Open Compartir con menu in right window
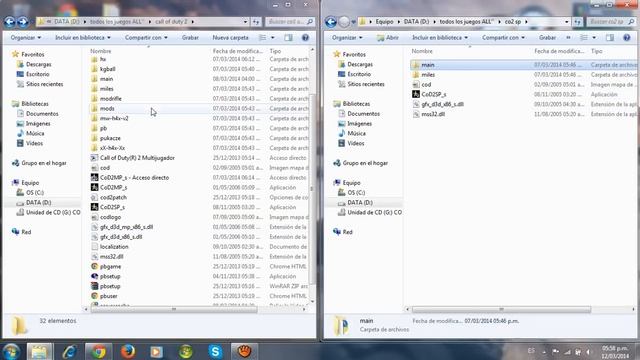The image size is (640, 360). [503, 38]
